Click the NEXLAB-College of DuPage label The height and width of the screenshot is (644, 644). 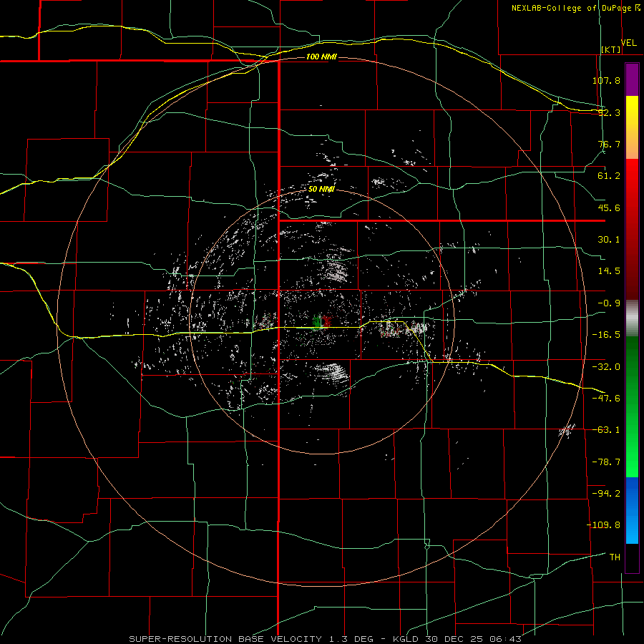click(x=576, y=8)
